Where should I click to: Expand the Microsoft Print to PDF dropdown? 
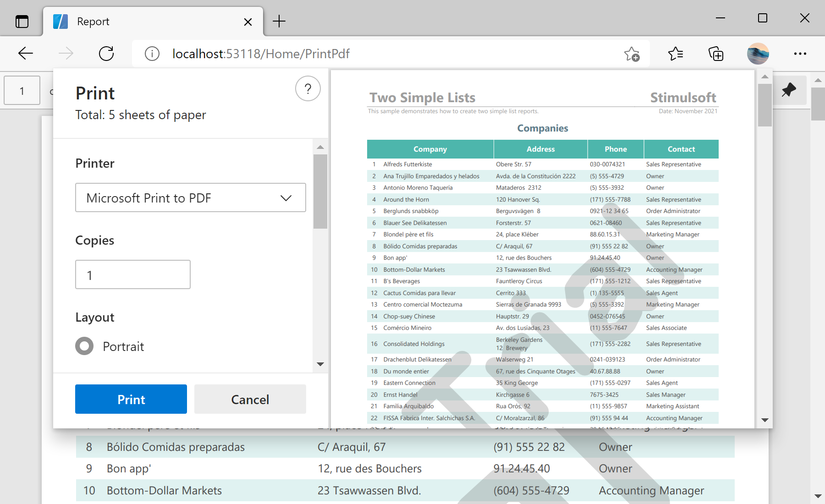tap(191, 197)
